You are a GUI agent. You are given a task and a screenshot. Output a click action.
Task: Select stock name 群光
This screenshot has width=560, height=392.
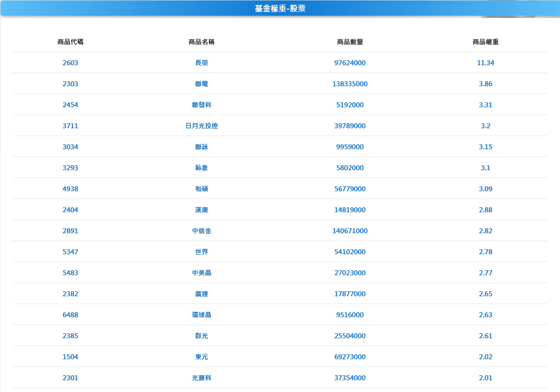[202, 336]
